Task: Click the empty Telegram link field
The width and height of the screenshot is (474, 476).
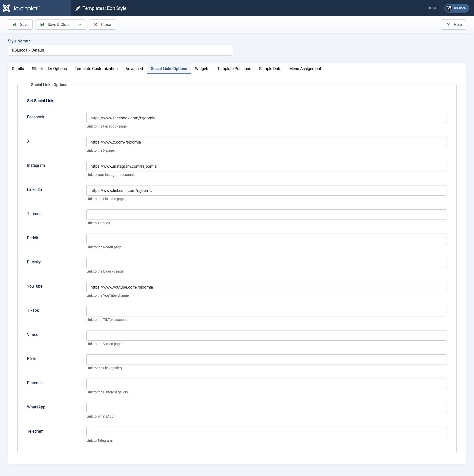Action: coord(266,432)
